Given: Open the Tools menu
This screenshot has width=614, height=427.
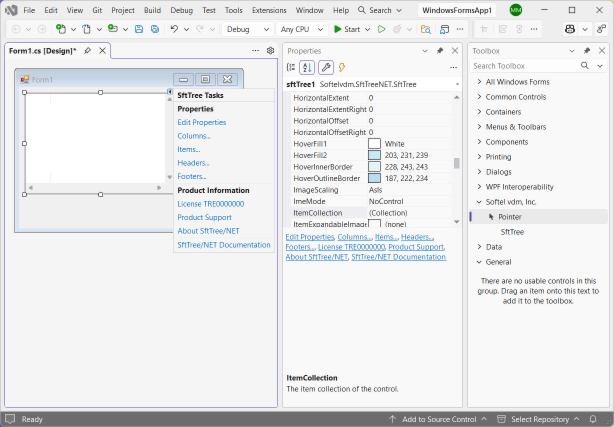Looking at the screenshot, I should 233,10.
